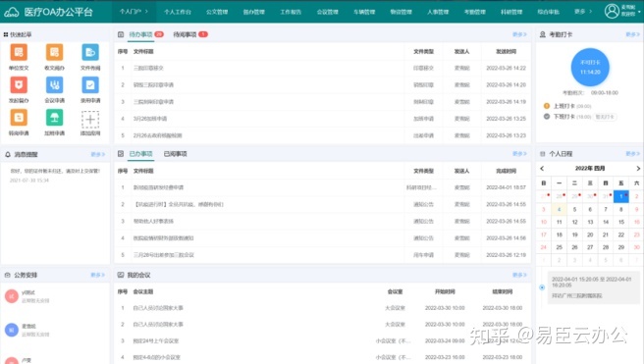
Task: Click the small button beside 下班打卡
Action: point(605,117)
